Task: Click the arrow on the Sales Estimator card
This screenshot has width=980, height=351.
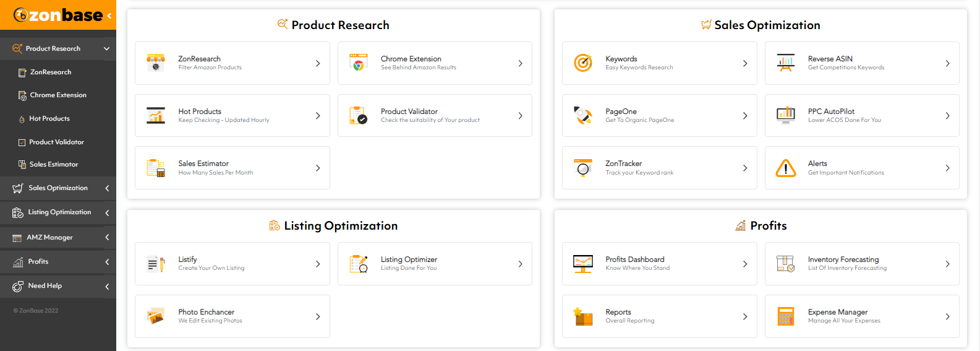Action: click(318, 168)
